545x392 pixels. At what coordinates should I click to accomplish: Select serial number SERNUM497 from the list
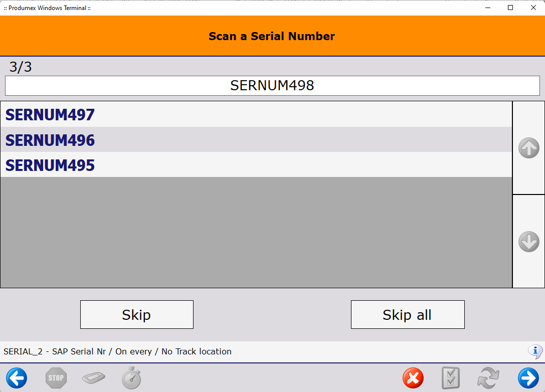[x=50, y=115]
